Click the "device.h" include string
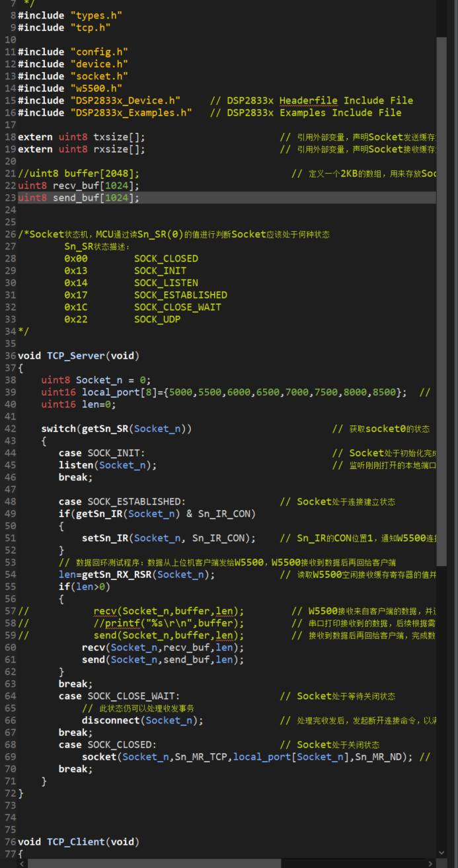The width and height of the screenshot is (458, 868). [x=99, y=64]
